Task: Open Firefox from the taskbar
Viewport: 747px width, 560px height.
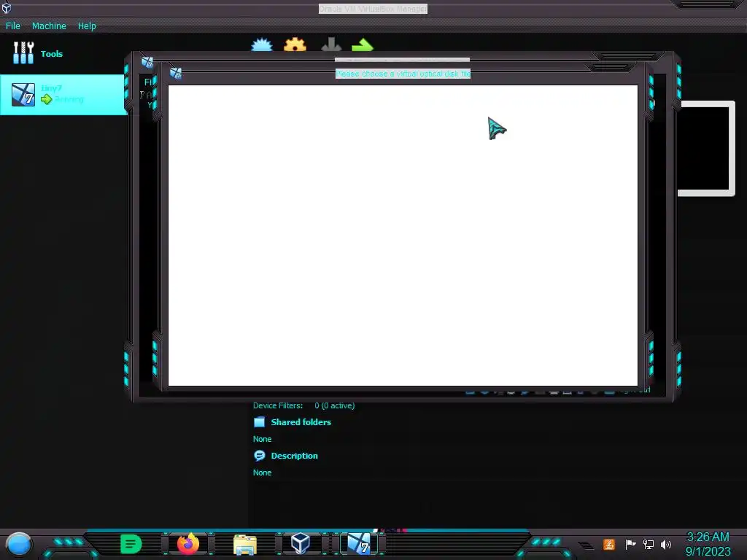Action: click(188, 543)
